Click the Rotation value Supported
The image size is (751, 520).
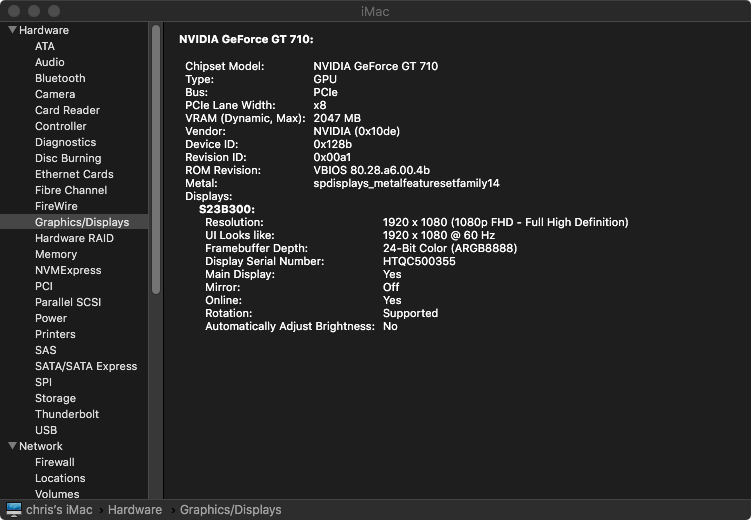coord(410,313)
